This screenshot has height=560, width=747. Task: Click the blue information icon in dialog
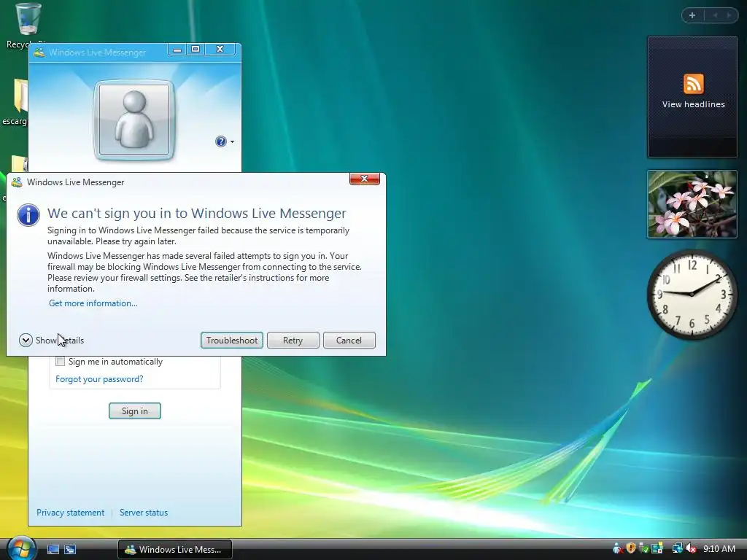[x=28, y=215]
